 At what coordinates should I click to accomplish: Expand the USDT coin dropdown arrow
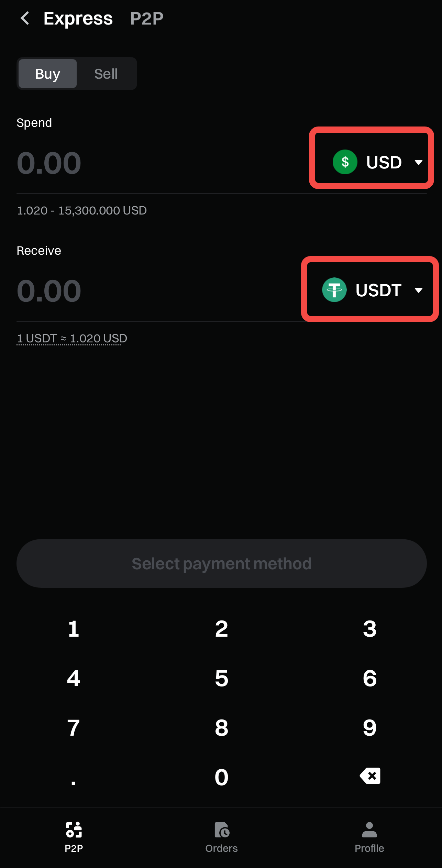(418, 290)
